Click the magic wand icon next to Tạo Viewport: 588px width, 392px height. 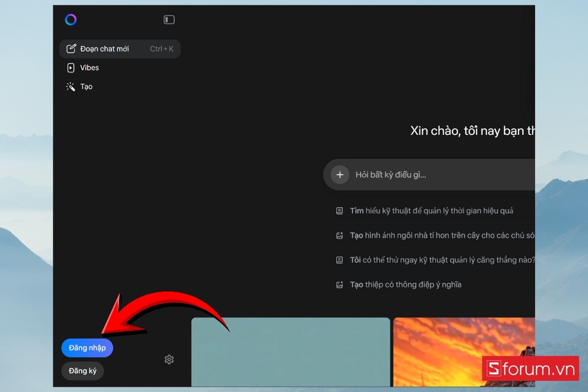click(72, 86)
